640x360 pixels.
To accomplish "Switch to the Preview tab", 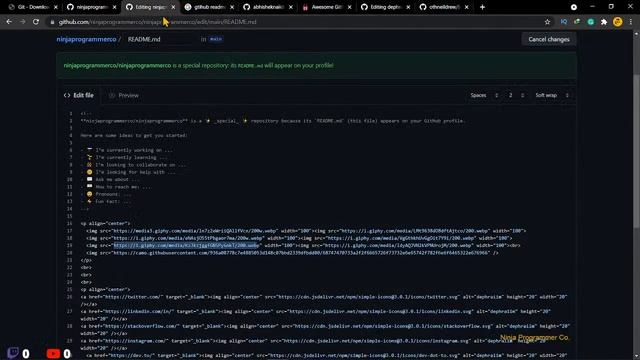I will 124,95.
